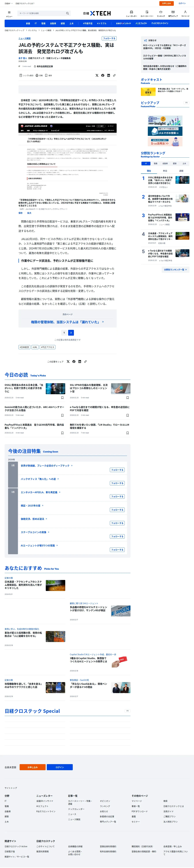Follow the 検証・2025年の崖 feature
Image resolution: width=194 pixels, height=868 pixels.
tap(117, 510)
